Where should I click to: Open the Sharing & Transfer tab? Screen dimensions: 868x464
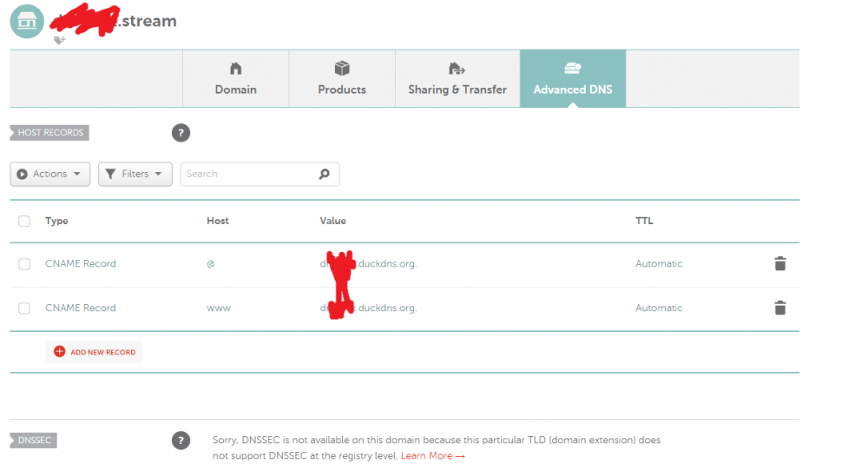click(457, 79)
